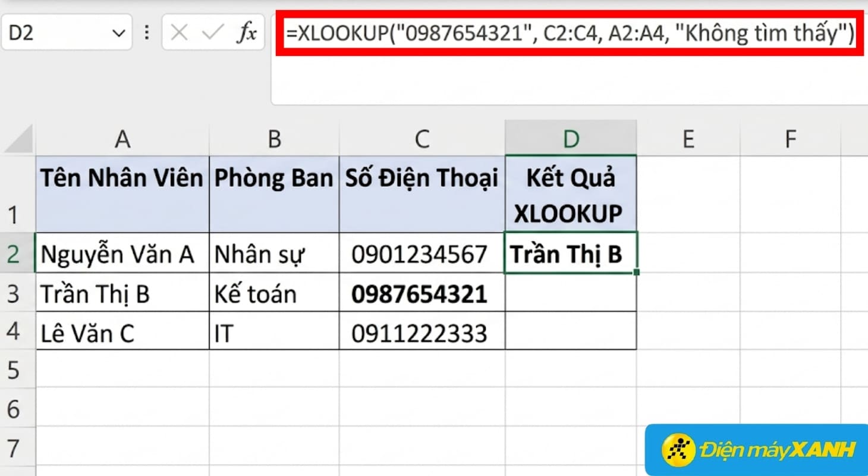Select the IT department cell

(x=273, y=333)
